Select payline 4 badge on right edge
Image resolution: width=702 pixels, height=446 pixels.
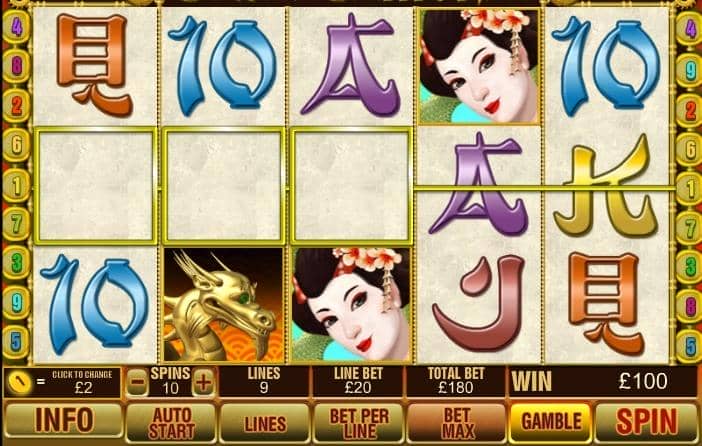690,28
